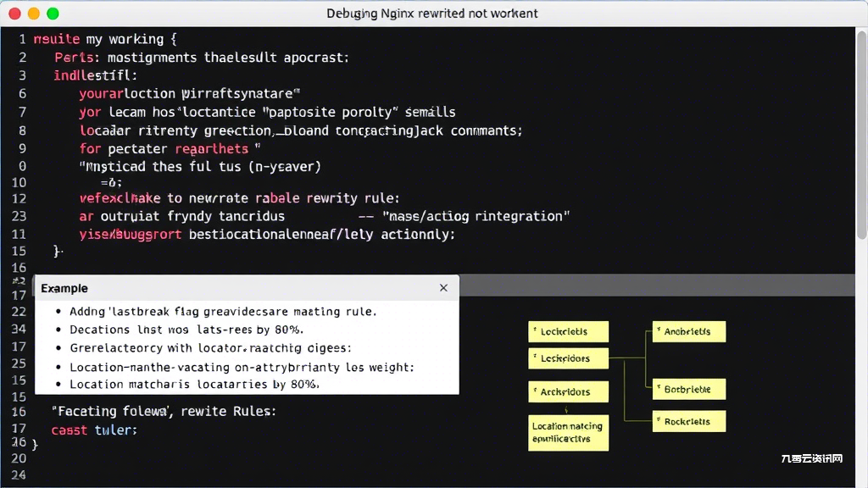Image resolution: width=868 pixels, height=488 pixels.
Task: Select the Arckridots diagram node
Action: point(568,391)
